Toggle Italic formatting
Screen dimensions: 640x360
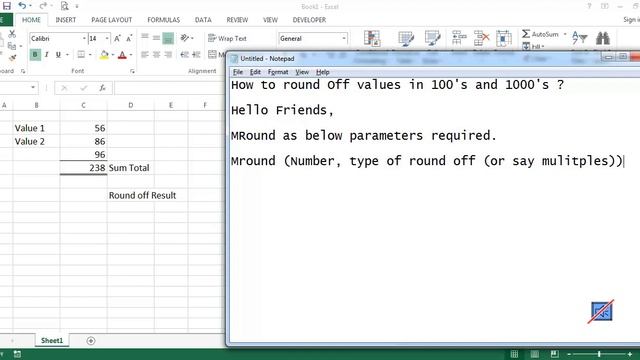(x=47, y=54)
